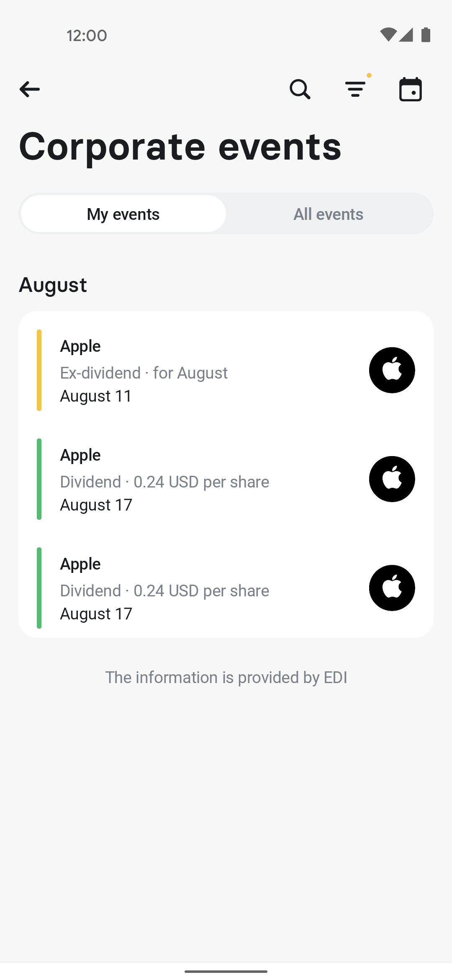Tap green bar on first Dividend entry

click(39, 479)
